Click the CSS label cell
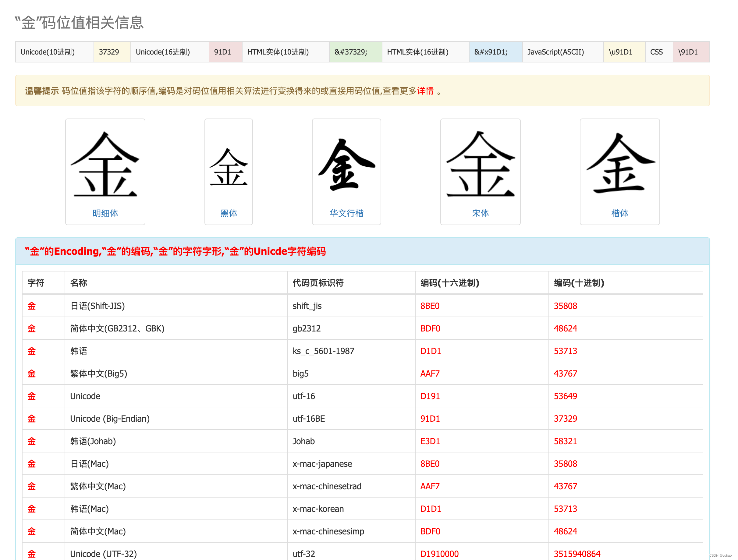738x560 pixels. coord(659,52)
